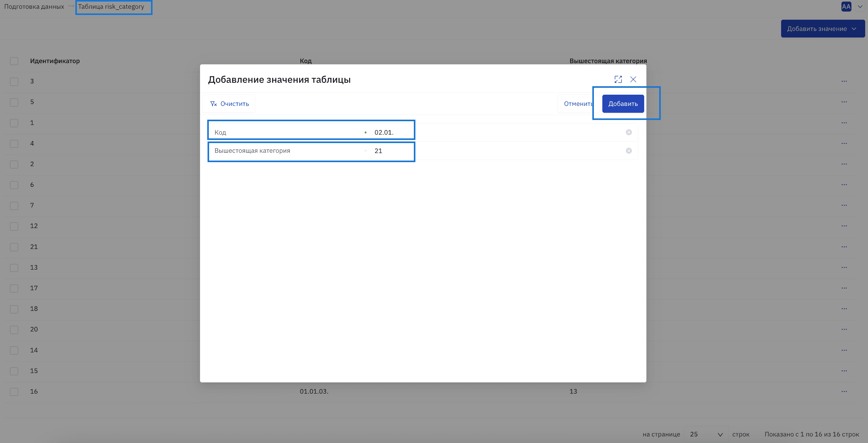
Task: Check the row with identifier 16
Action: [14, 392]
